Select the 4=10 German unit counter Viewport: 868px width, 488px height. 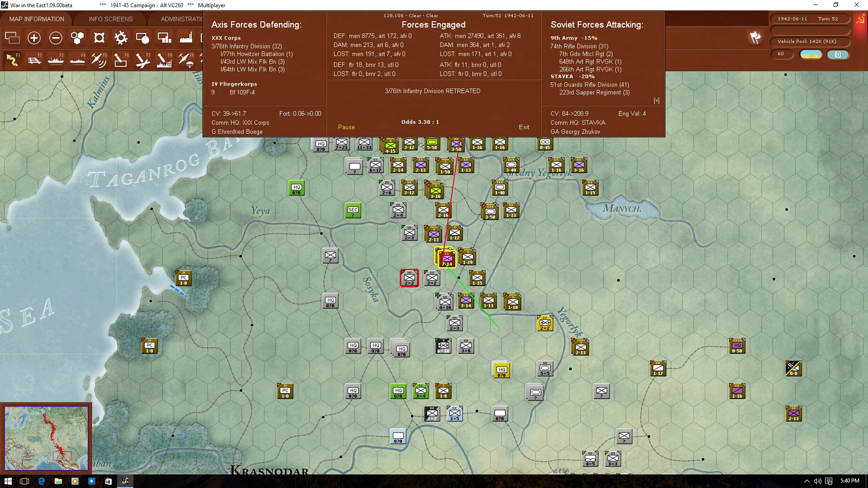click(x=445, y=302)
